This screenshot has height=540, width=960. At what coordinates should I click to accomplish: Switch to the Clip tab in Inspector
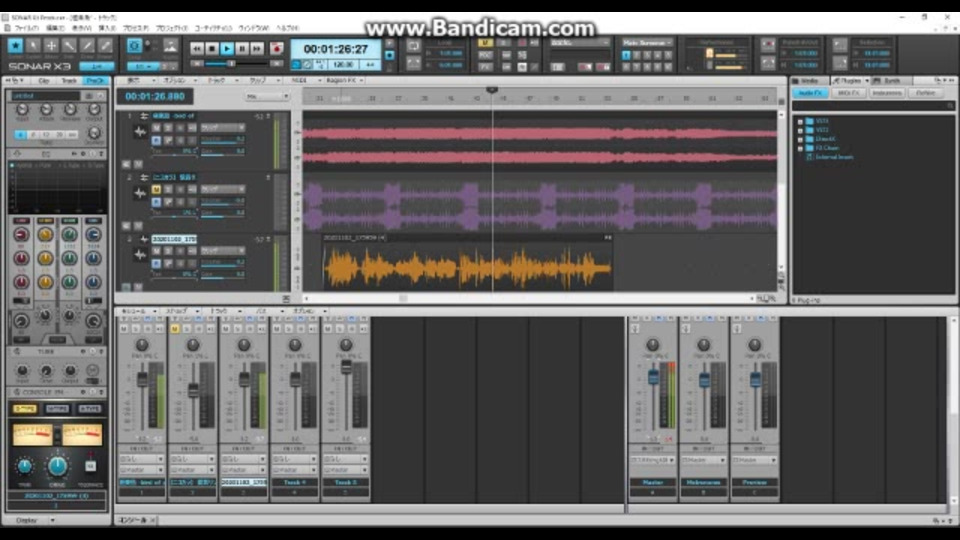[x=43, y=81]
